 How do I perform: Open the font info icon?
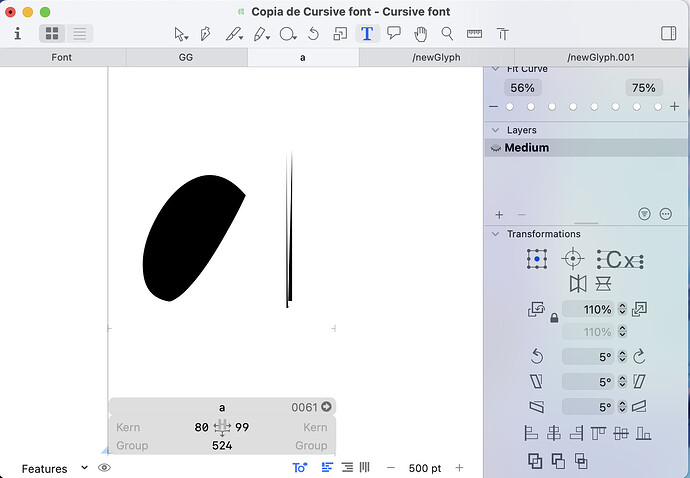tap(17, 33)
